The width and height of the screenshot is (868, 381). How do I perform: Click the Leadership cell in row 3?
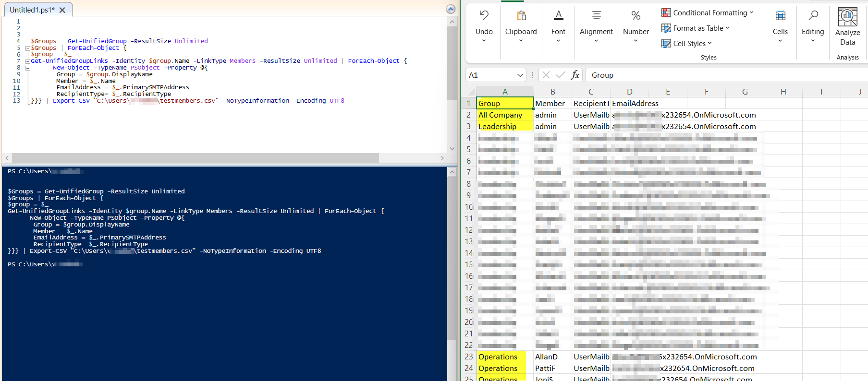[x=505, y=126]
